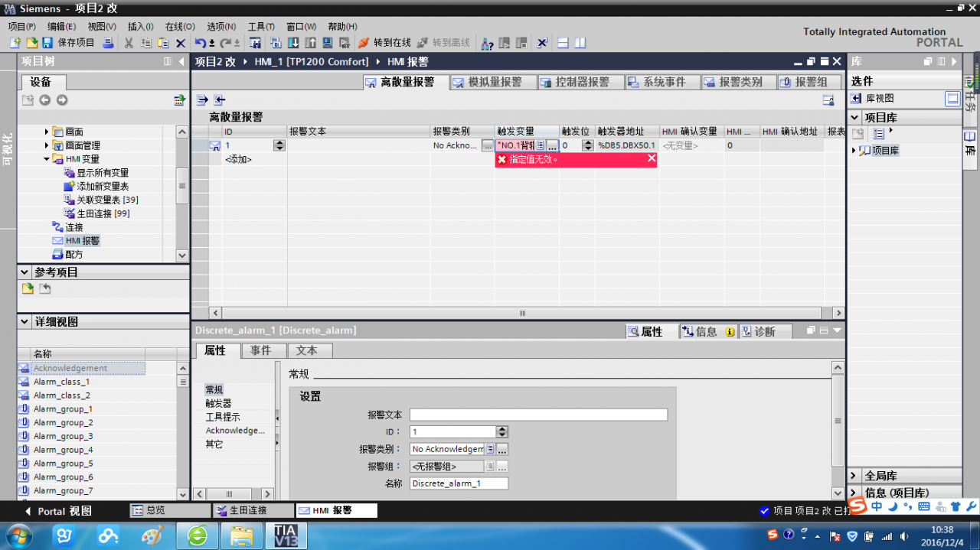Expand the 信息 (项目库) section
Viewport: 980px width, 550px height.
point(854,493)
